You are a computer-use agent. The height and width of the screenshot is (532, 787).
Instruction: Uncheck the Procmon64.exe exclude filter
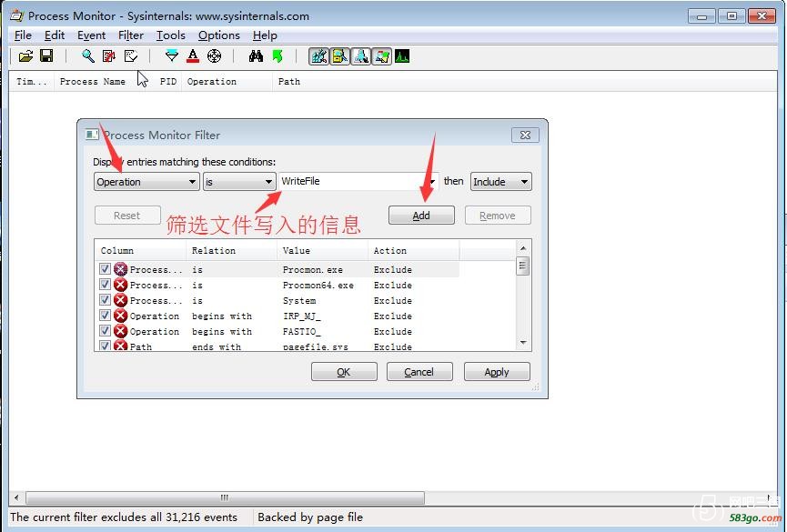coord(105,284)
